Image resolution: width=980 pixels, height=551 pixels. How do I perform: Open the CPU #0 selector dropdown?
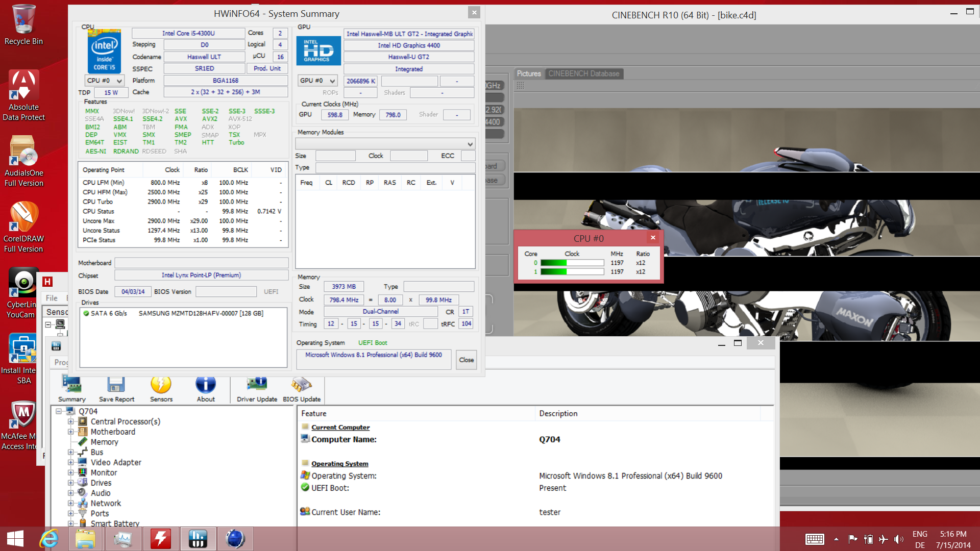[x=104, y=81]
